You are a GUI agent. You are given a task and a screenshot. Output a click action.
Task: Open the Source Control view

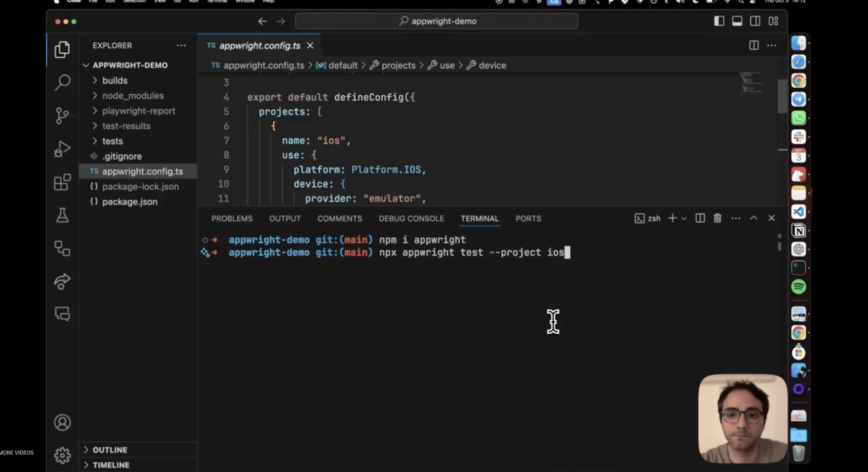62,115
